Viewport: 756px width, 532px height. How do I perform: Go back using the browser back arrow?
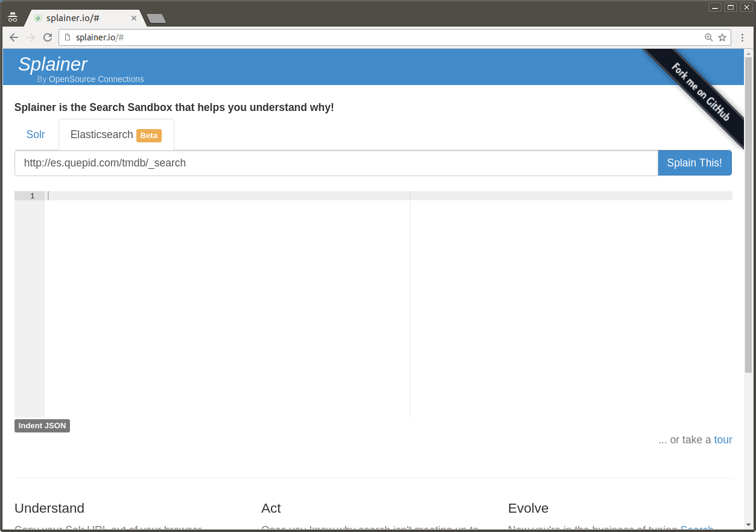pos(14,37)
